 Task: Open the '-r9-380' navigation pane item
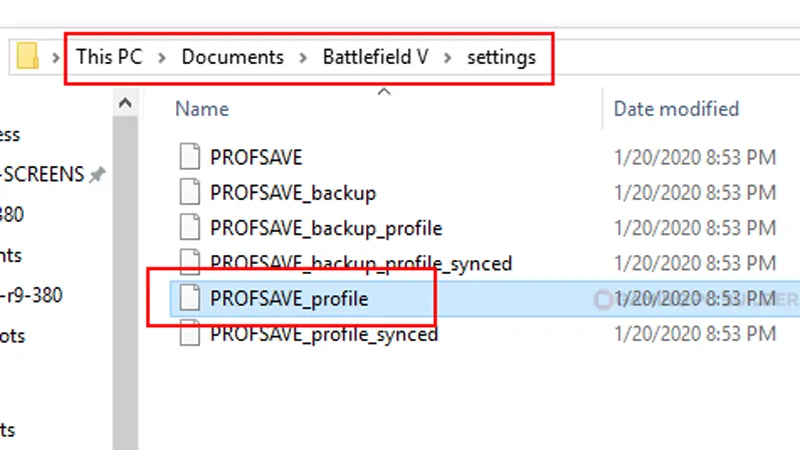31,295
